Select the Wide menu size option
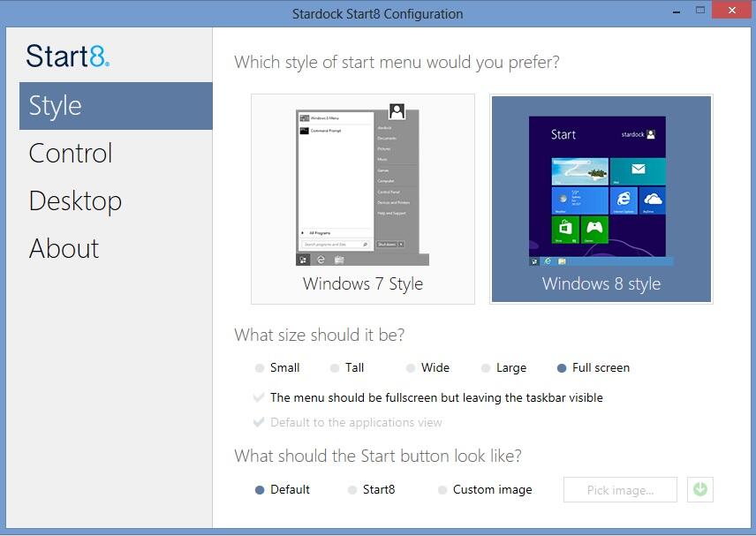Image resolution: width=756 pixels, height=536 pixels. click(x=411, y=367)
